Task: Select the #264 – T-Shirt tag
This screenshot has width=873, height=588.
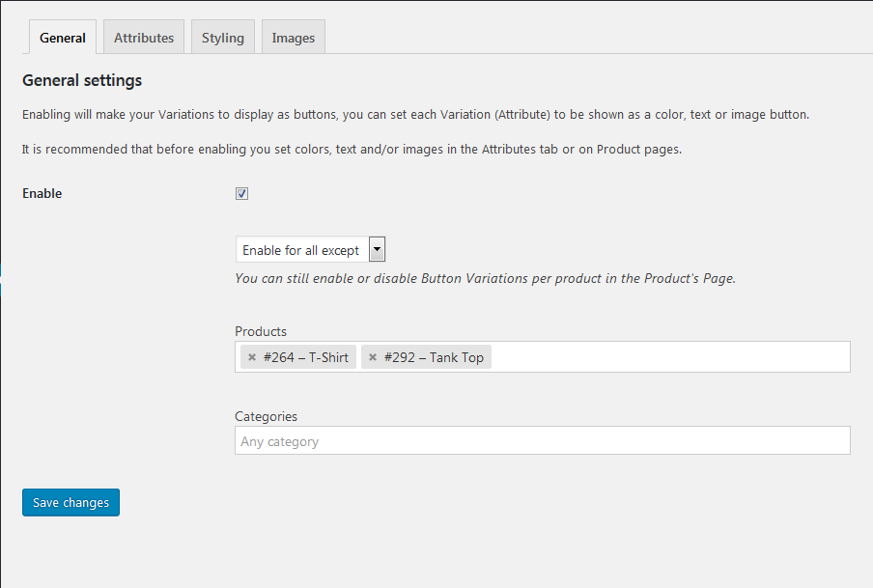Action: point(306,357)
